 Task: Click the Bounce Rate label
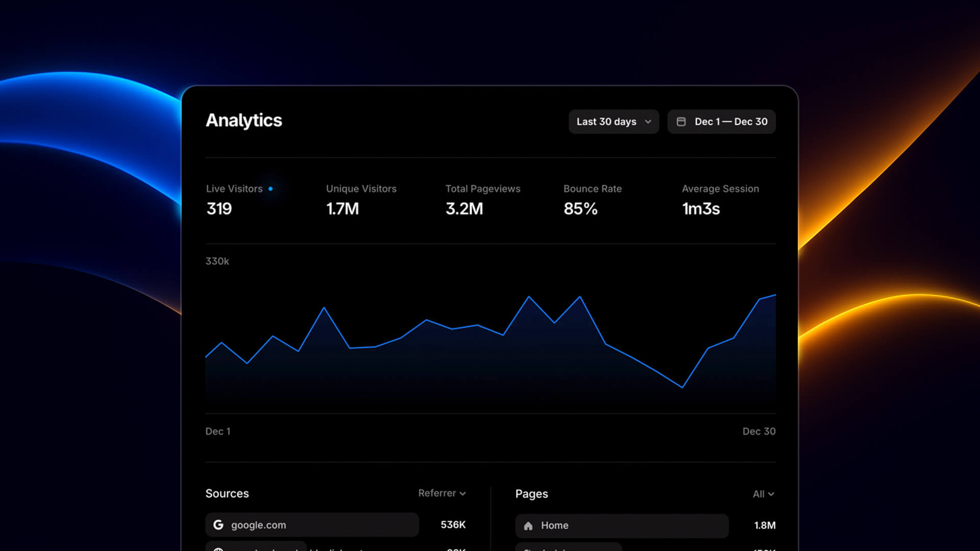tap(593, 189)
